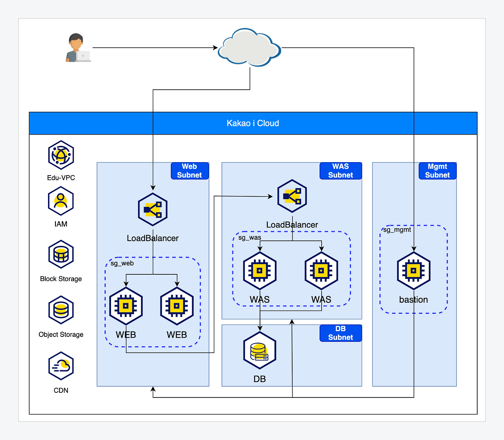Viewport: 504px width, 440px height.
Task: Click the right WAS server icon
Action: tap(322, 271)
